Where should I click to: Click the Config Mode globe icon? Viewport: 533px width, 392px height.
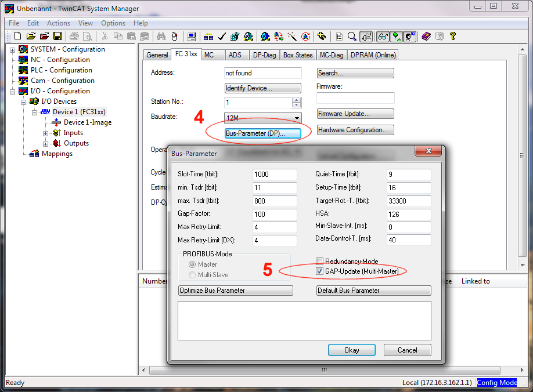[x=265, y=36]
